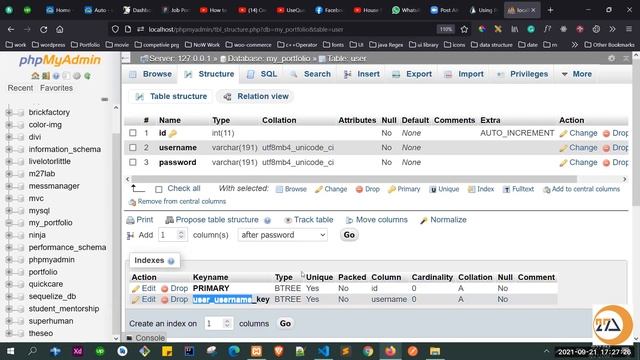This screenshot has width=640, height=360.
Task: Click navigation panel collapse link icon
Action: point(104,99)
